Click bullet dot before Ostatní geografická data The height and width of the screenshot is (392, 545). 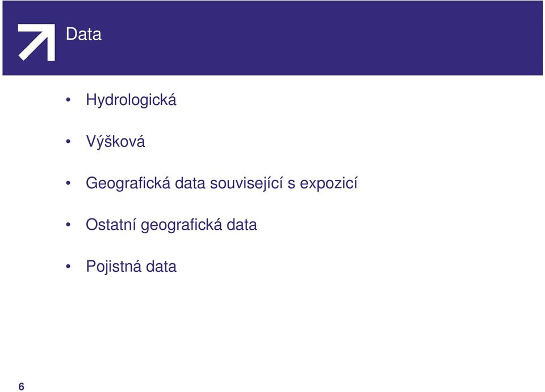coord(68,225)
